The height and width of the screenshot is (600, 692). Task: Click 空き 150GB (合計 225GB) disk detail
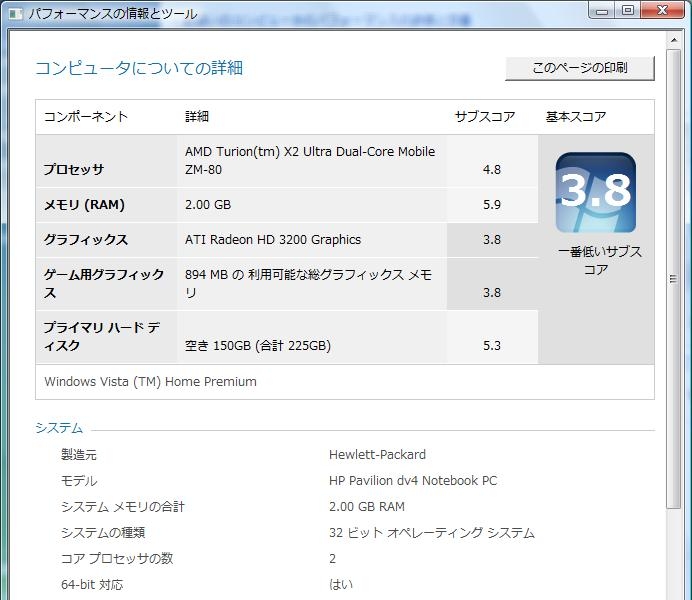[x=258, y=345]
